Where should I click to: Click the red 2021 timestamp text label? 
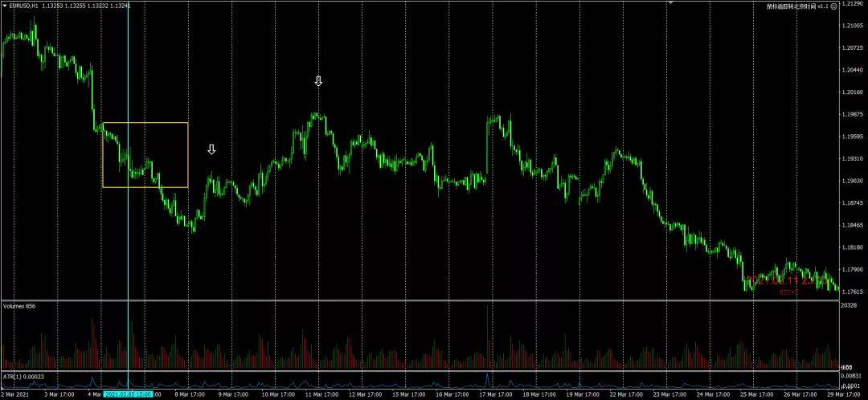(785, 281)
